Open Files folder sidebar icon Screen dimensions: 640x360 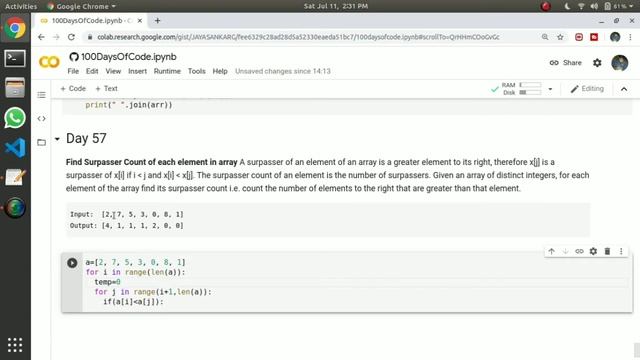tap(41, 142)
